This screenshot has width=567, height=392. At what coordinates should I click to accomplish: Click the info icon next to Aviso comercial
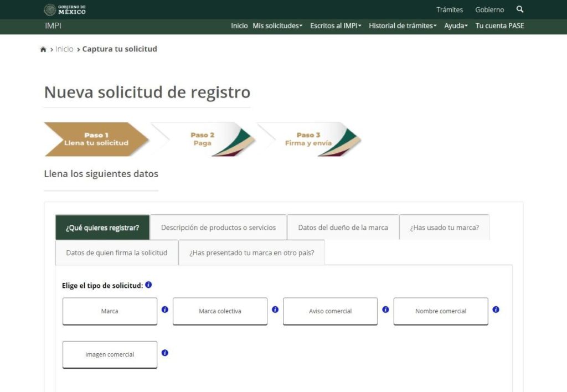point(385,310)
